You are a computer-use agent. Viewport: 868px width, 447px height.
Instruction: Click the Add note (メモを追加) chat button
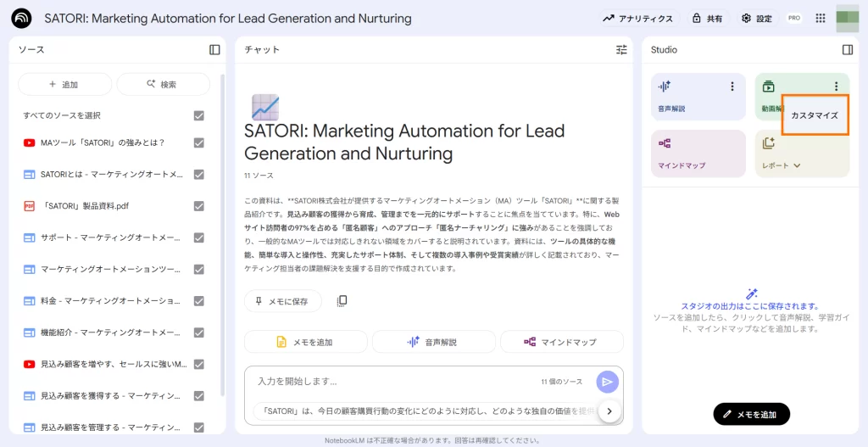(305, 342)
